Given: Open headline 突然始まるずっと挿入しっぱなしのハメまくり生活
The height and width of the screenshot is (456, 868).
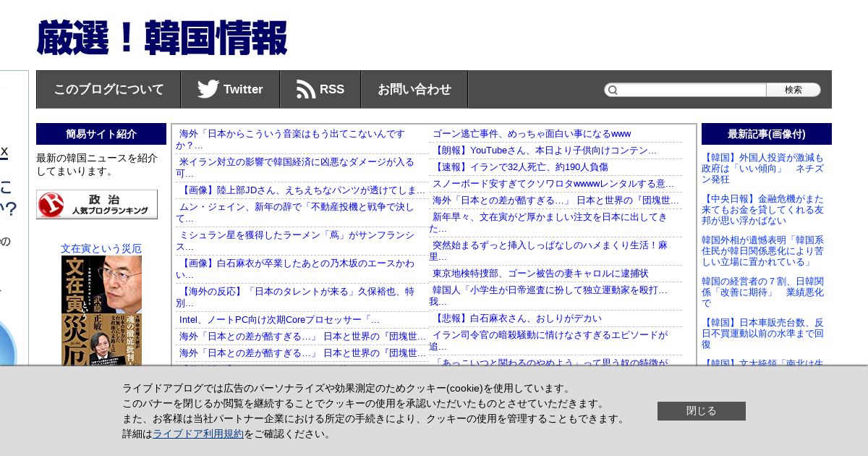Looking at the screenshot, I should click(x=550, y=251).
